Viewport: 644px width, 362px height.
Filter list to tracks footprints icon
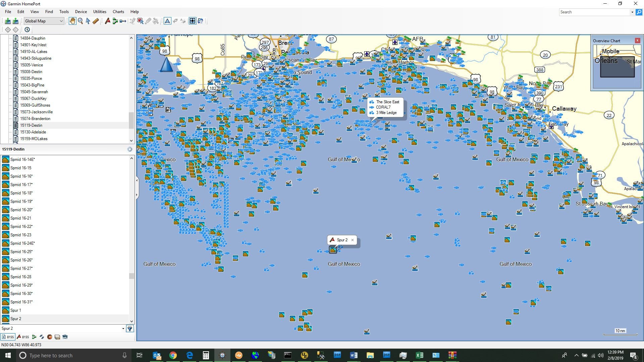[42, 337]
